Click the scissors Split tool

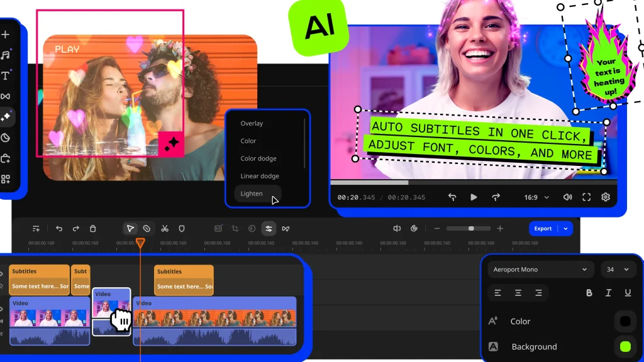point(165,229)
